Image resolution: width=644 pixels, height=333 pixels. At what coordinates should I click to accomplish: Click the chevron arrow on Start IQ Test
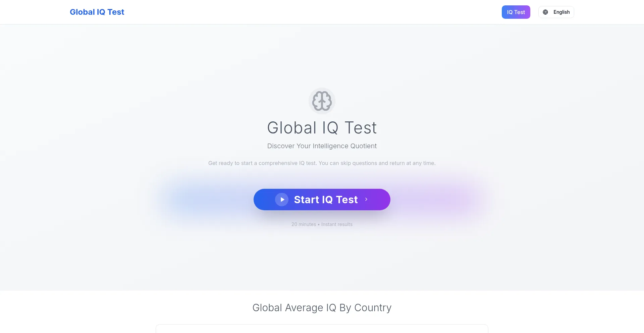[366, 199]
